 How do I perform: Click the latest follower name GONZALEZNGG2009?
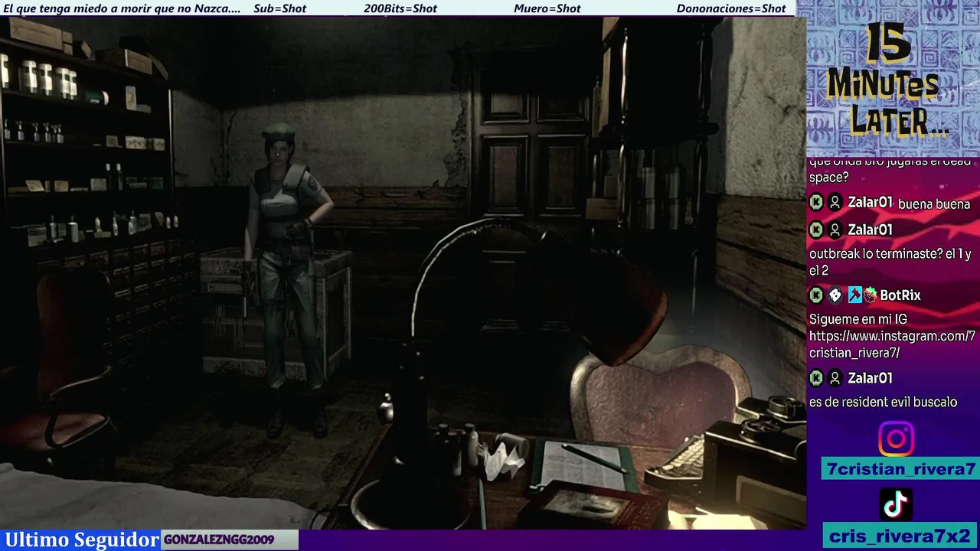[219, 540]
